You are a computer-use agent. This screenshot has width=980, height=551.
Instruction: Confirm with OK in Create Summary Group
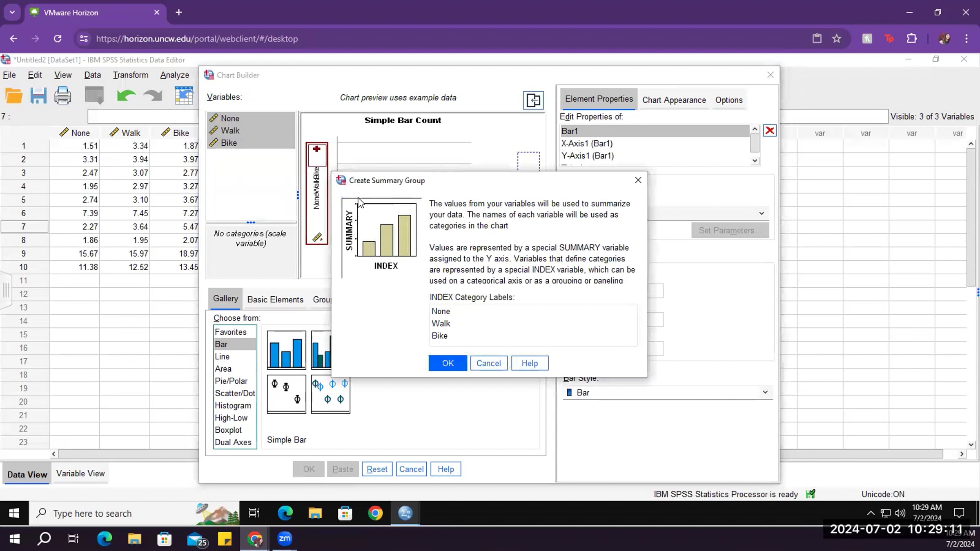(448, 363)
